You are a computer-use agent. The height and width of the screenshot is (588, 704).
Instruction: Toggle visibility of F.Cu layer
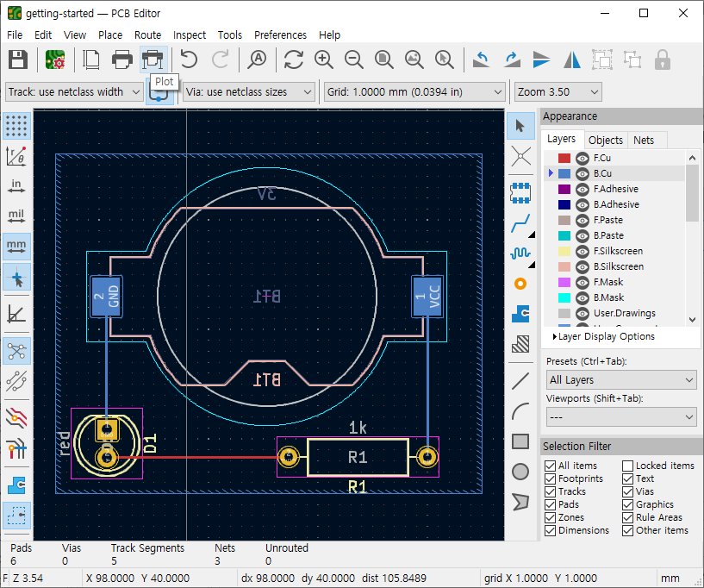[x=583, y=158]
